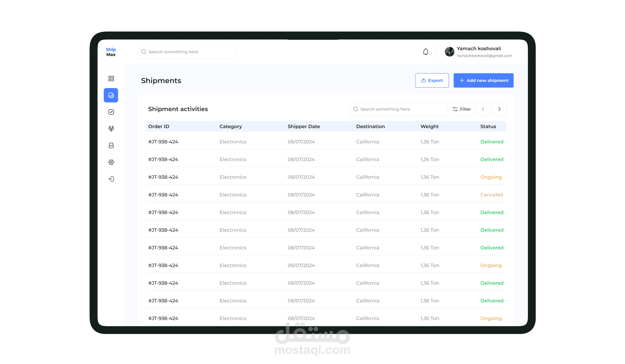Viewport: 625px width, 364px height.
Task: Open the Filter options
Action: tap(462, 109)
